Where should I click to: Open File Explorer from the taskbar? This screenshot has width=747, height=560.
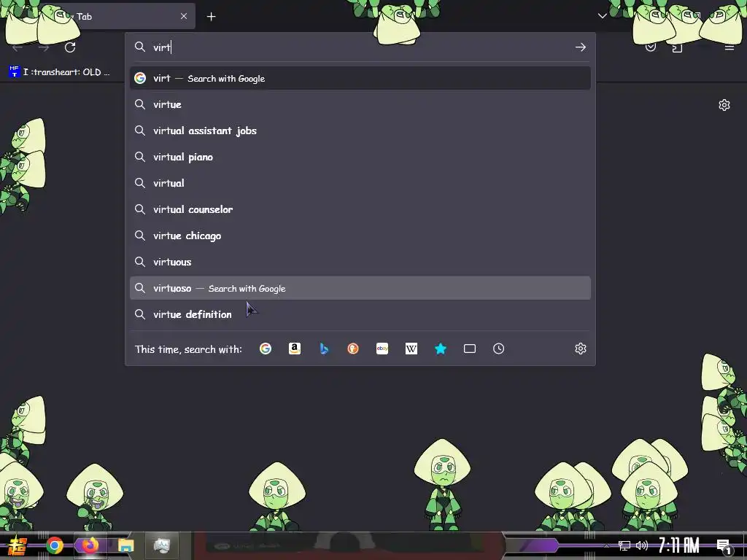pos(125,545)
